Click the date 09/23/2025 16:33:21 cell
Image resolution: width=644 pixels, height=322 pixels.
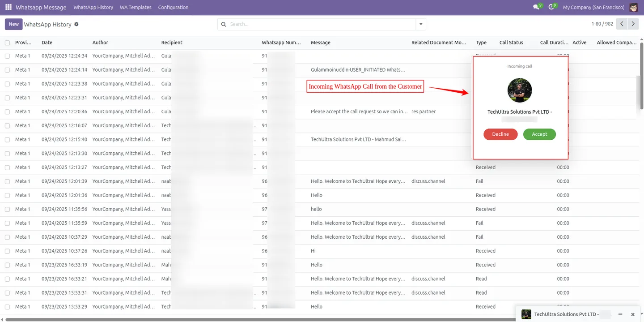point(64,279)
